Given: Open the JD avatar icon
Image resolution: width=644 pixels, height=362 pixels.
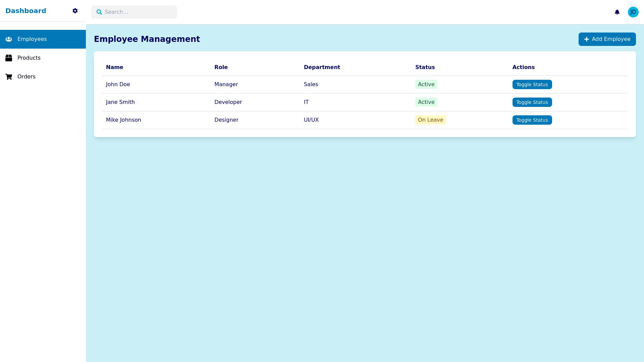Looking at the screenshot, I should 633,12.
